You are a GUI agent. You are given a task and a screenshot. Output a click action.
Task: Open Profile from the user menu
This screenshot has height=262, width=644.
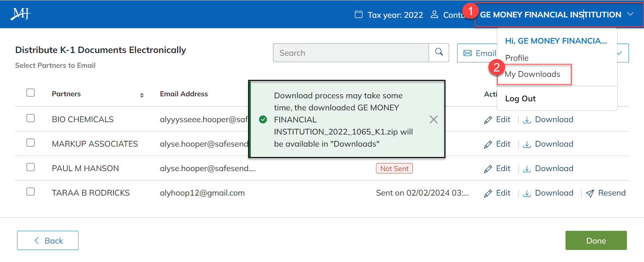517,58
